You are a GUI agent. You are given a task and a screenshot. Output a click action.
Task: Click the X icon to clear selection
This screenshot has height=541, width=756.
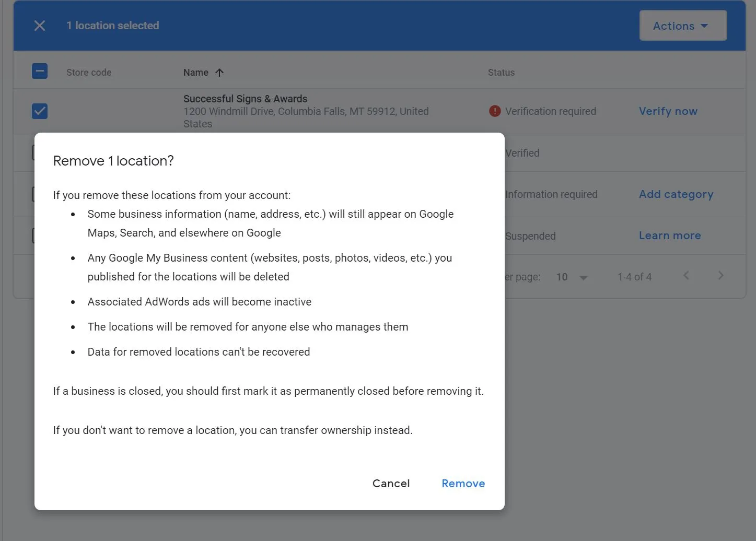40,26
